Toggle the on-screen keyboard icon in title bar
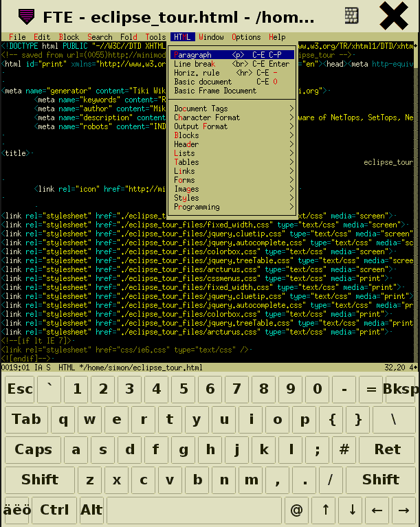 (352, 16)
